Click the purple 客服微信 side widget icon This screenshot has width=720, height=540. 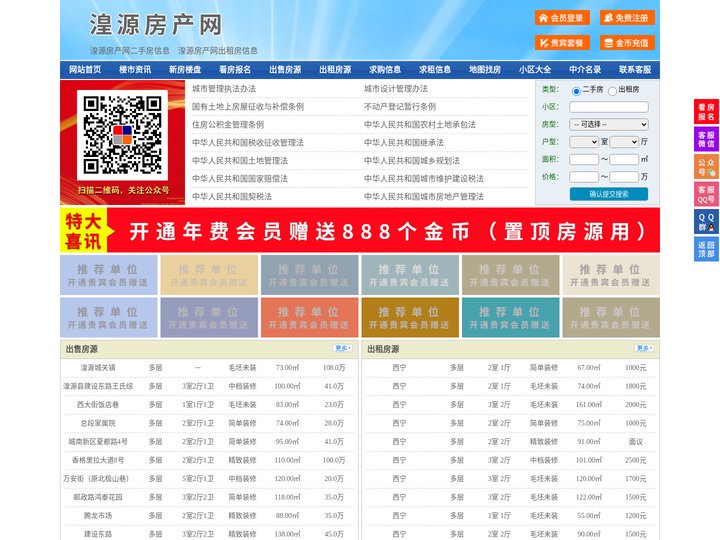[706, 139]
